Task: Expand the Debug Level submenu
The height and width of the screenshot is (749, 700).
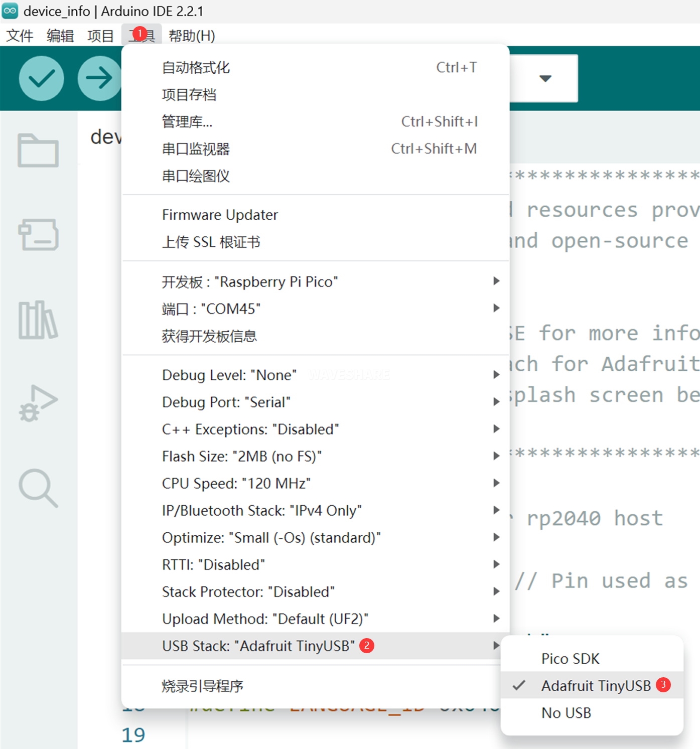Action: click(x=316, y=375)
